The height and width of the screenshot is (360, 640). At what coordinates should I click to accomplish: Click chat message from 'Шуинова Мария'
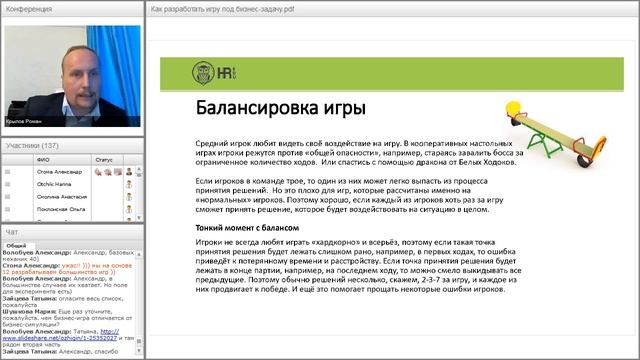coord(67,318)
